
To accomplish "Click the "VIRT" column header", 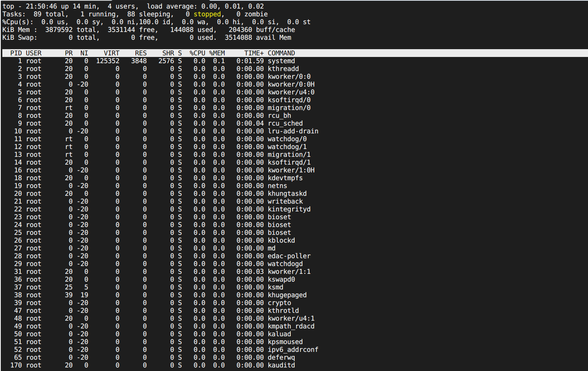I will coord(112,53).
